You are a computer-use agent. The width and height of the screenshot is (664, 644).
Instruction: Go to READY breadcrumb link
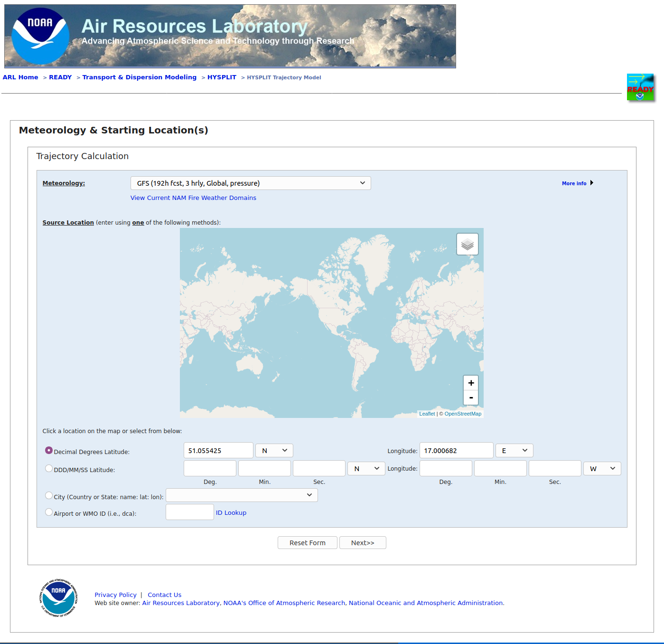tap(60, 77)
